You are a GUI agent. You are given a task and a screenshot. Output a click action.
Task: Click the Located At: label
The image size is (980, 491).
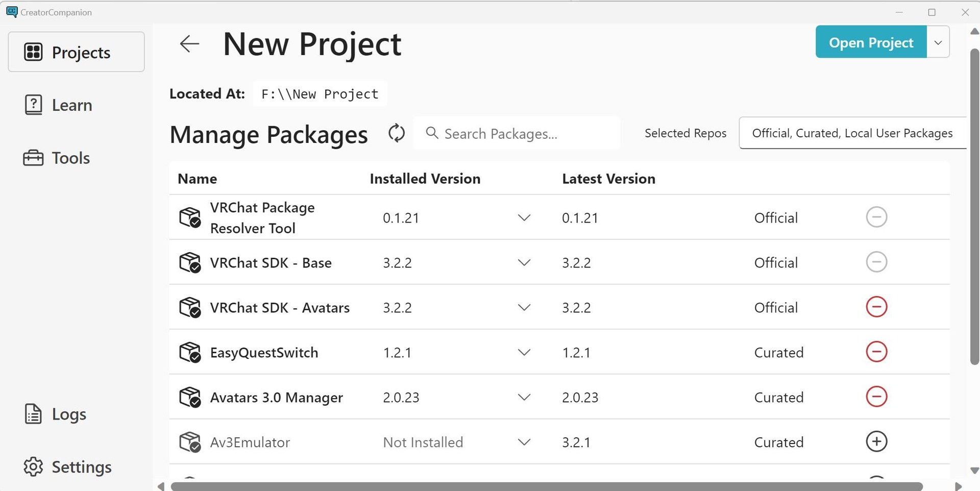click(x=207, y=94)
